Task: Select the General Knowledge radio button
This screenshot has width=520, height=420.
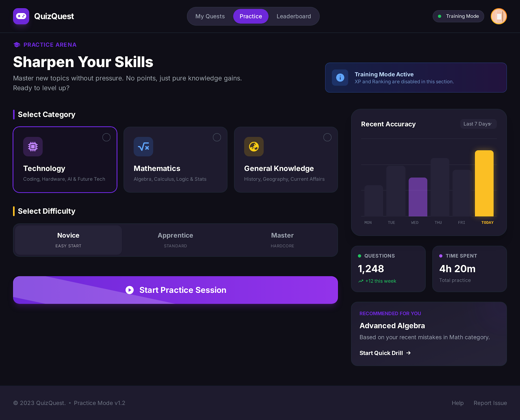Action: pyautogui.click(x=327, y=137)
